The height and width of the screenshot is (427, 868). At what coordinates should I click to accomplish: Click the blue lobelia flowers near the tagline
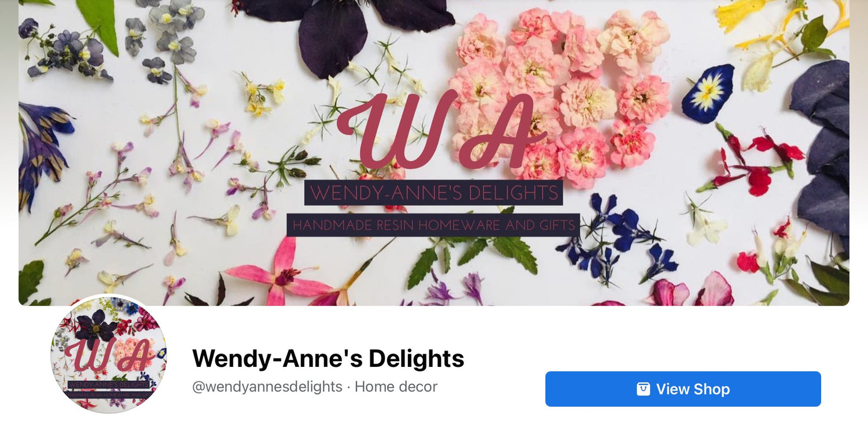(x=616, y=237)
